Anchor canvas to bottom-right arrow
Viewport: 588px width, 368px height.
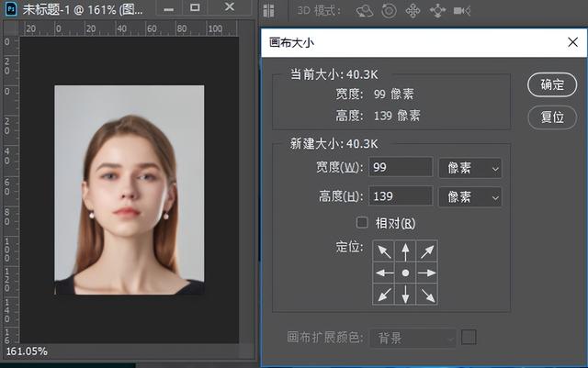(x=426, y=295)
